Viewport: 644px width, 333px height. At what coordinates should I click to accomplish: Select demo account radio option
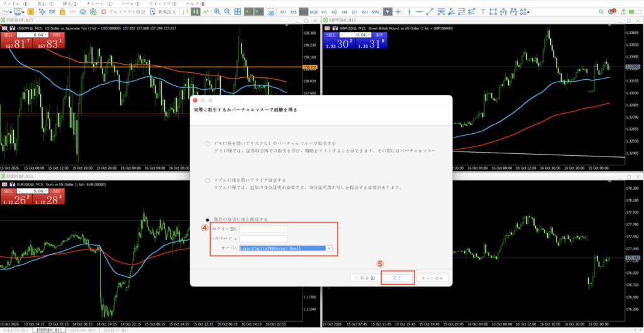[208, 143]
